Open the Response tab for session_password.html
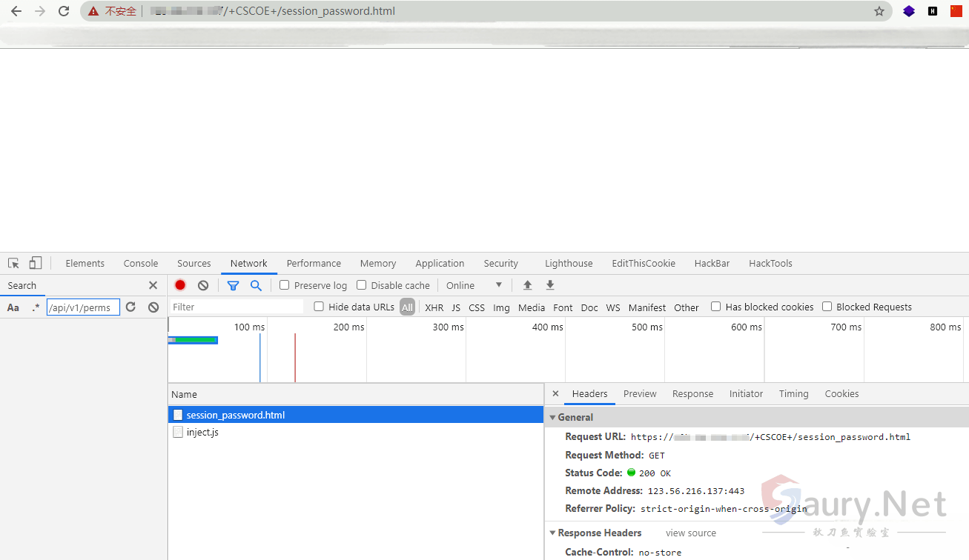 coord(692,393)
